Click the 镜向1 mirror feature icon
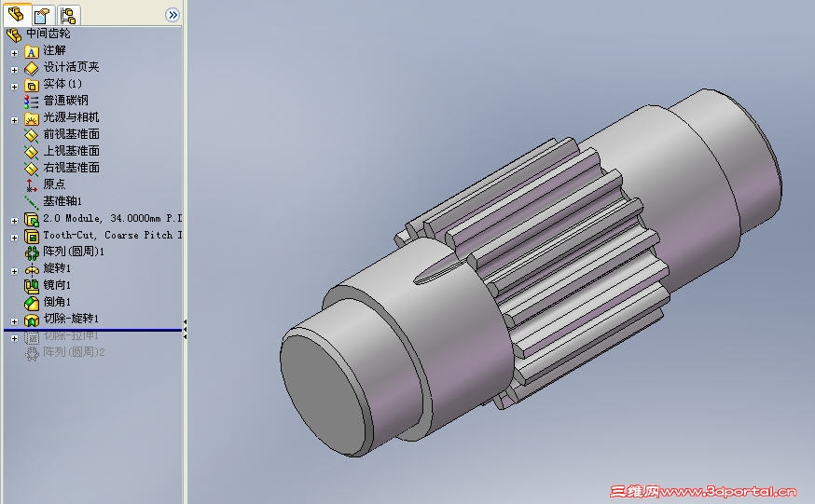The height and width of the screenshot is (504, 815). (31, 286)
